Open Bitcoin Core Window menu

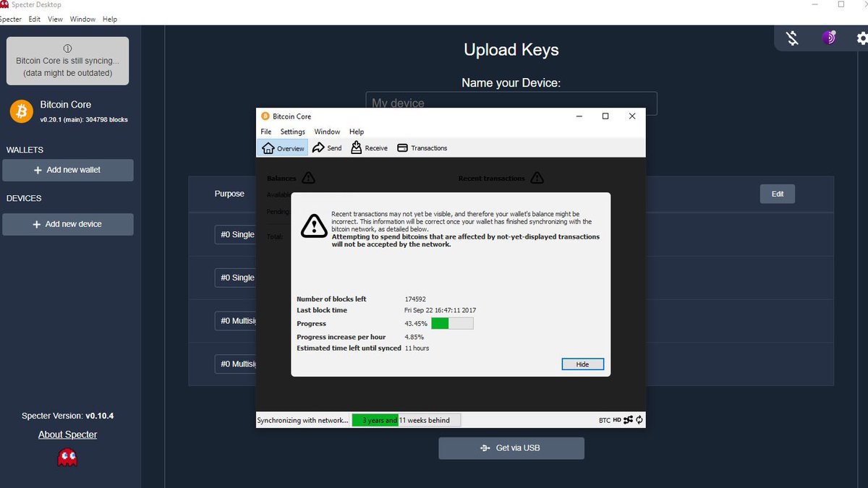pos(327,132)
